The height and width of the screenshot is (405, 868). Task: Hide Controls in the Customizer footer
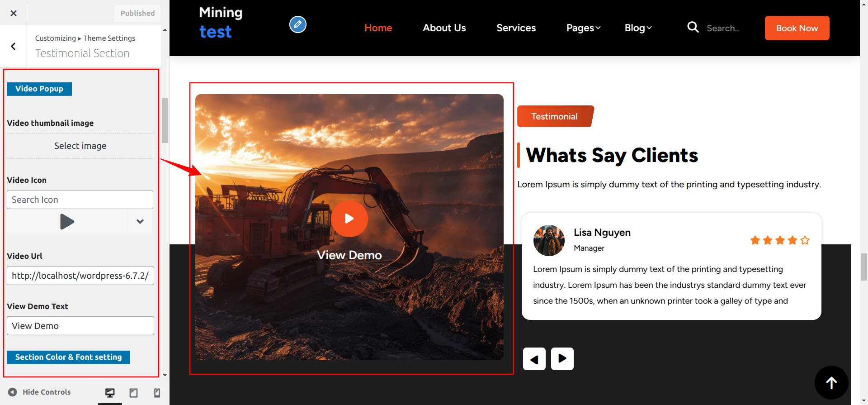(x=40, y=392)
